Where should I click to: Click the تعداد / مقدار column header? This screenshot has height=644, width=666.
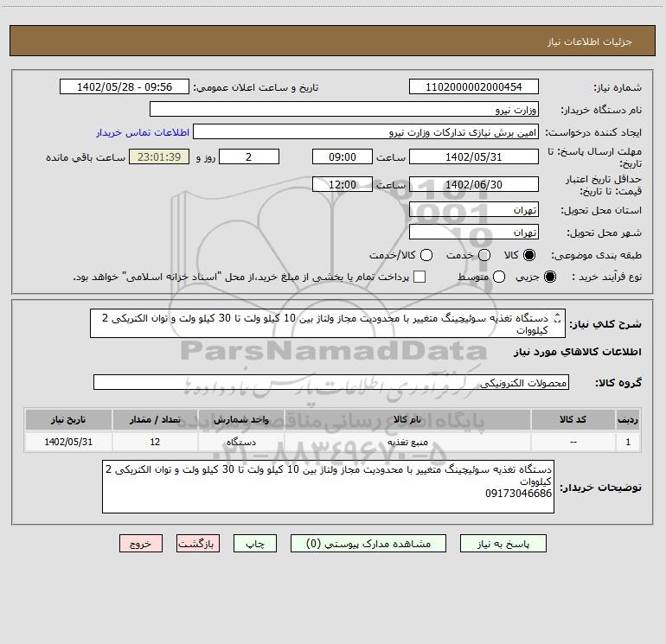(x=155, y=419)
